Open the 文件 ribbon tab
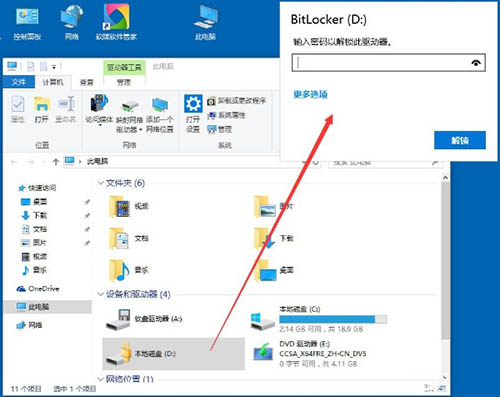500x397 pixels. (x=19, y=82)
